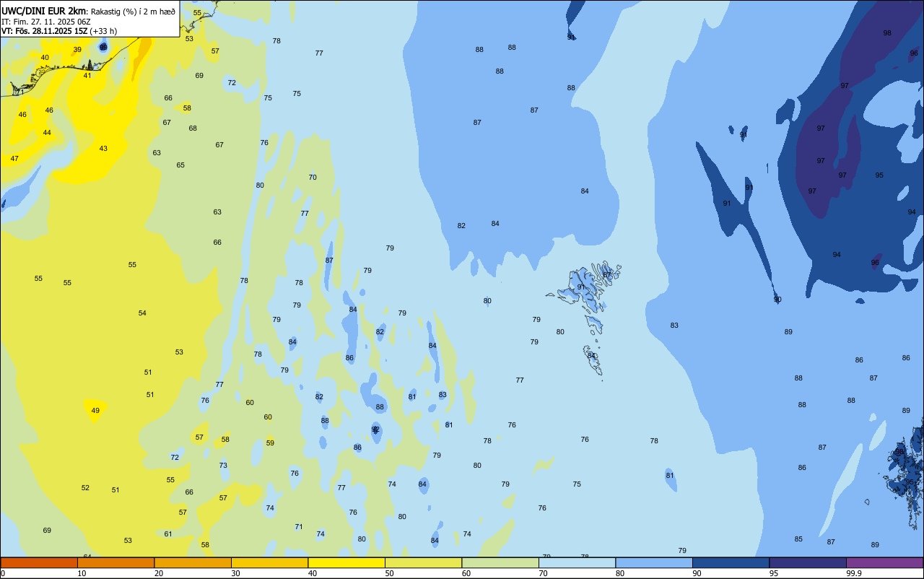Select the 10–20 orange legend swatch
The width and height of the screenshot is (924, 579).
(115, 562)
